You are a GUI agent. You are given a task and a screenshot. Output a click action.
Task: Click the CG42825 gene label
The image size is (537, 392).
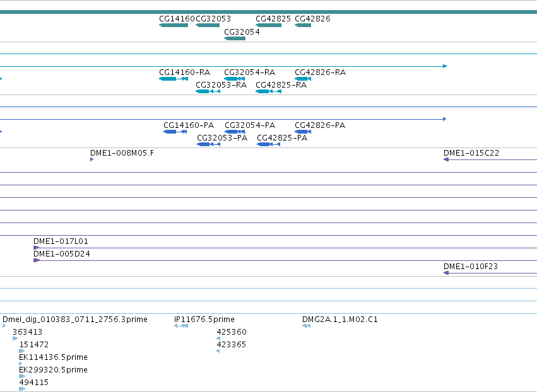(x=273, y=19)
